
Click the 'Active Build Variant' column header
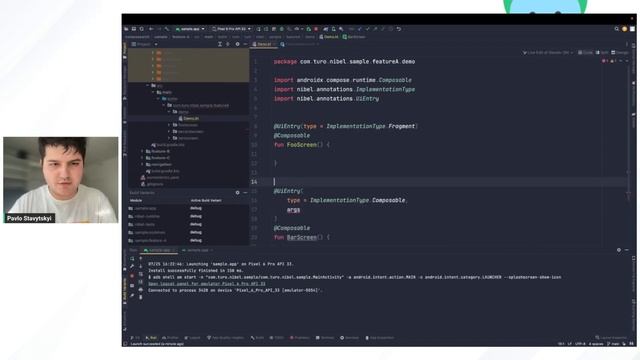[x=206, y=200]
